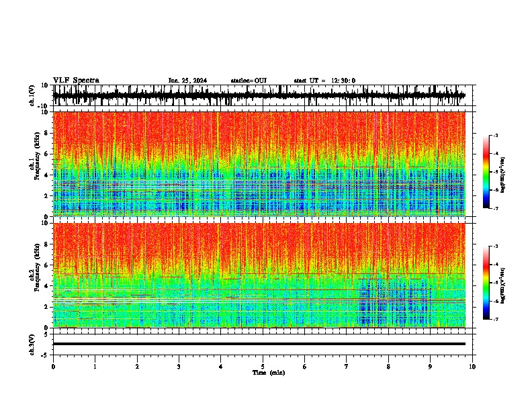The image size is (532, 411).
Task: Click the 2 kHz tick label on ch.1 spectrogram
Action: pyautogui.click(x=46, y=195)
